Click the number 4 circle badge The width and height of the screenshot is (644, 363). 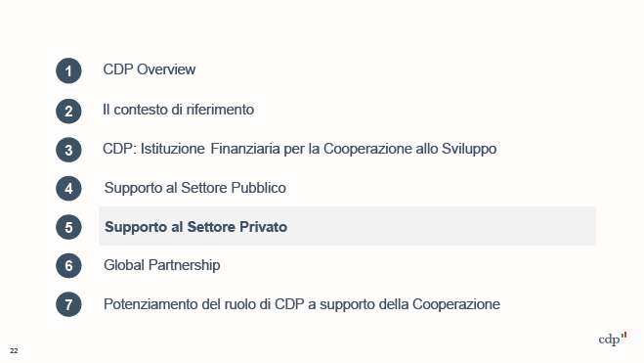tap(68, 188)
